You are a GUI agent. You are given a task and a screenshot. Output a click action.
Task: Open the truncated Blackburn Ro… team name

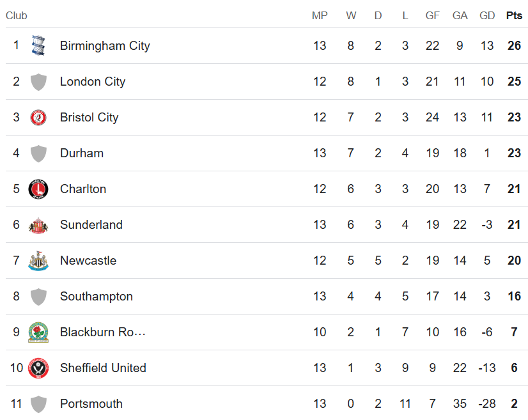click(103, 332)
